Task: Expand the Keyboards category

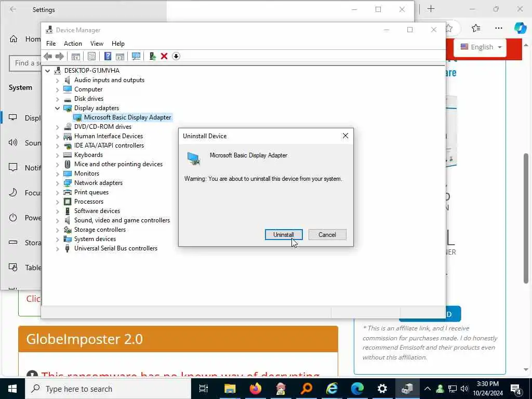Action: click(x=57, y=155)
